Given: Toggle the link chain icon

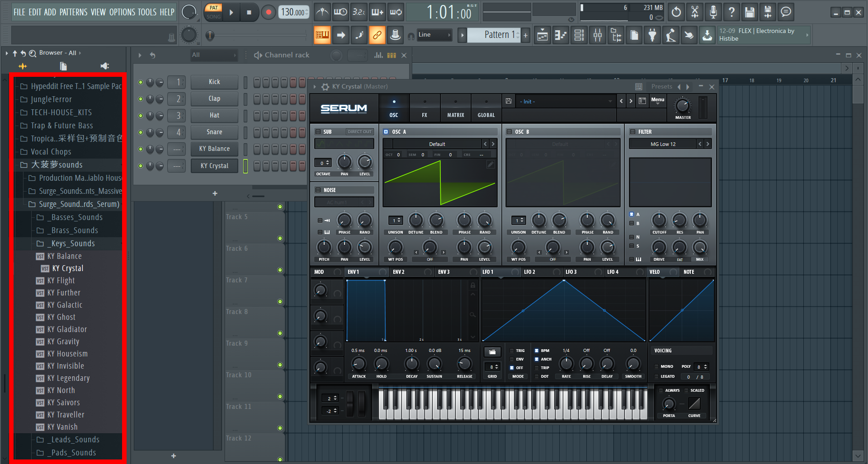Looking at the screenshot, I should 377,35.
